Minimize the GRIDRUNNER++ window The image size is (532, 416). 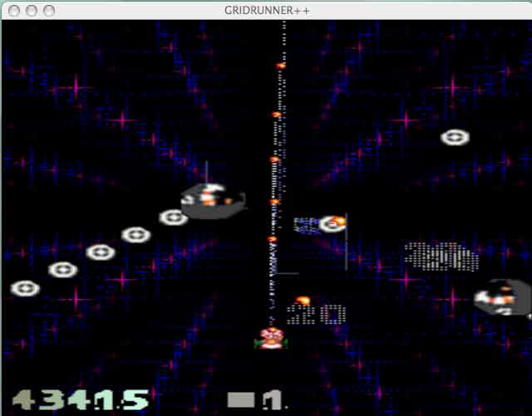tap(32, 11)
